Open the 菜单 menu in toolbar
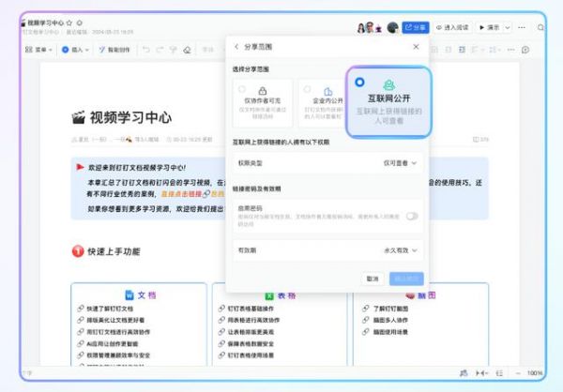This screenshot has width=563, height=392. pyautogui.click(x=43, y=49)
